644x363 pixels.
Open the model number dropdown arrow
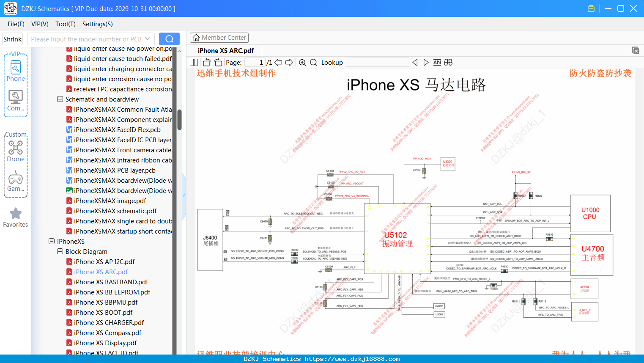148,39
